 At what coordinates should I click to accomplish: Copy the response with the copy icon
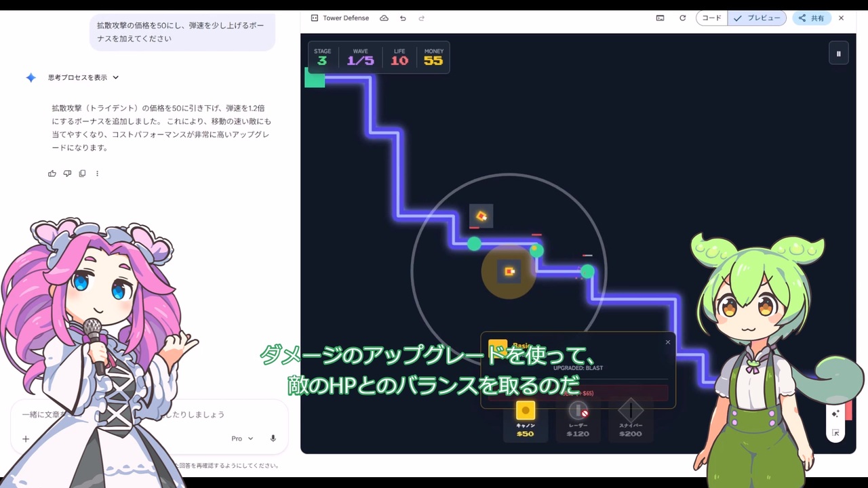82,174
